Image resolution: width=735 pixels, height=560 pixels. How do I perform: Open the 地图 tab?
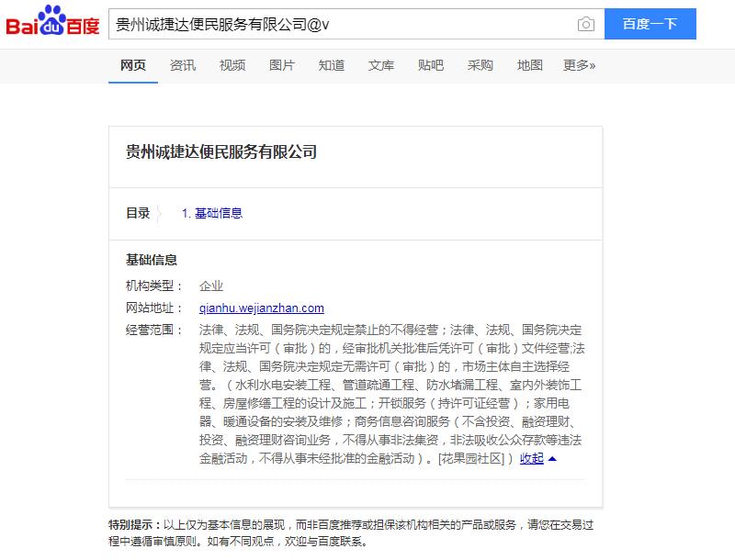[x=530, y=65]
